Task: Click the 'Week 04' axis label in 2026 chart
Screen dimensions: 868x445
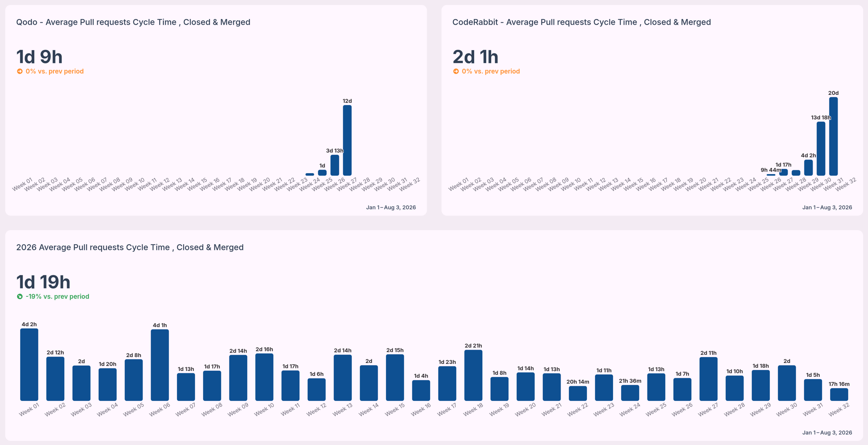Action: 107,410
